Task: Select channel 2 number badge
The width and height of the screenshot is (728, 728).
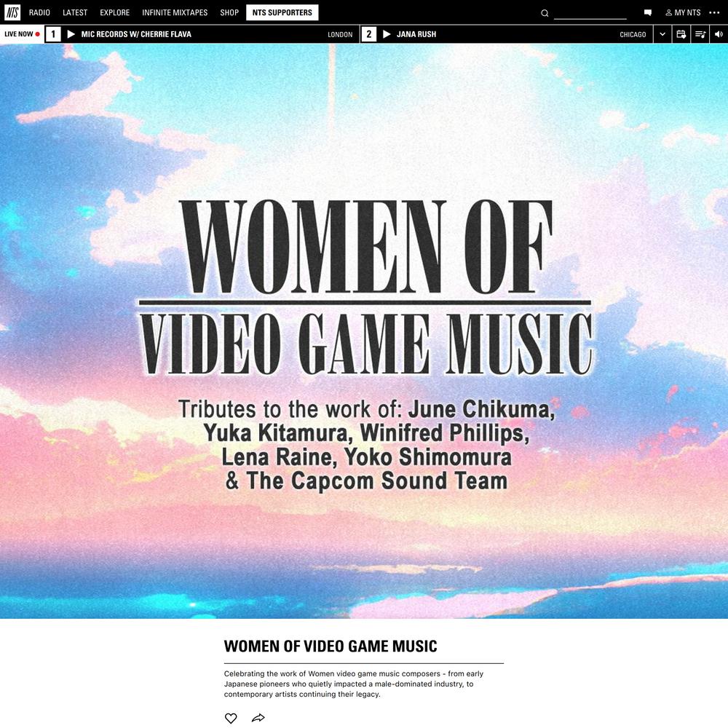Action: point(368,34)
